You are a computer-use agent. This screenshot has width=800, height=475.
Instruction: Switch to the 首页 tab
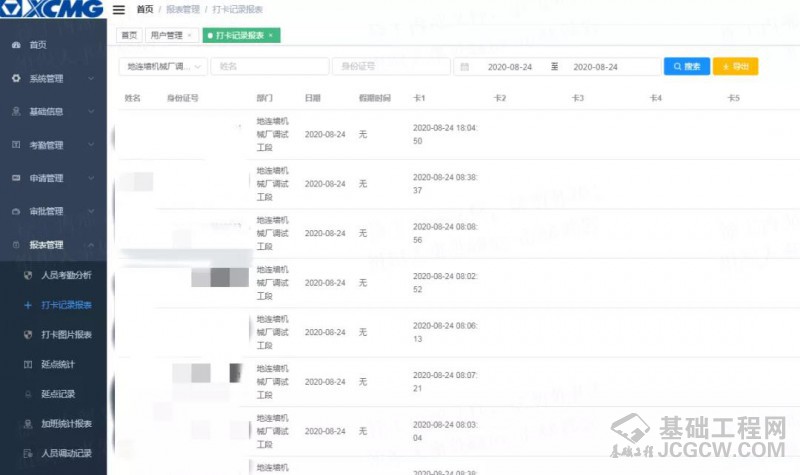tap(129, 35)
